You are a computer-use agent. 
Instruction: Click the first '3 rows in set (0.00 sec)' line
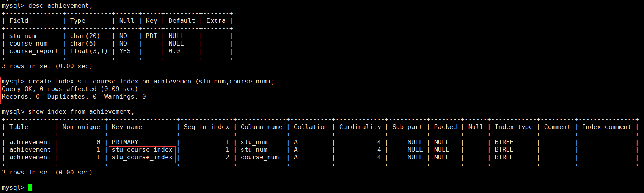pyautogui.click(x=47, y=66)
